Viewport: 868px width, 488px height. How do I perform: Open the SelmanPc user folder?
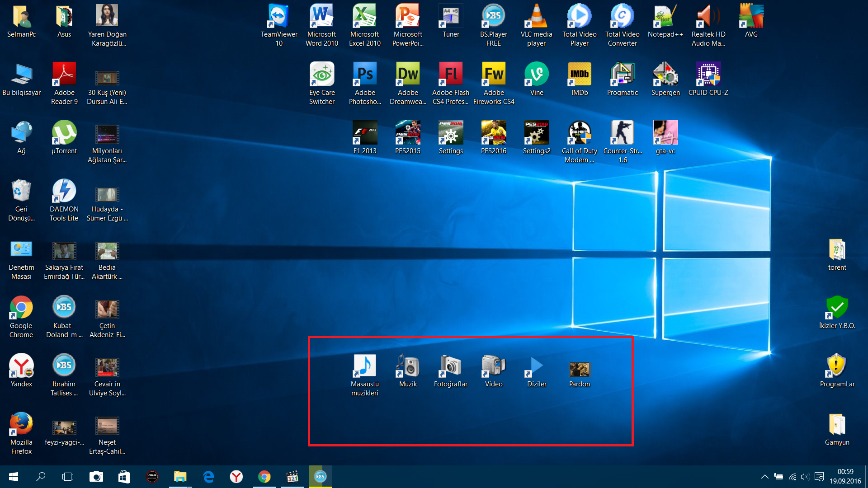21,21
